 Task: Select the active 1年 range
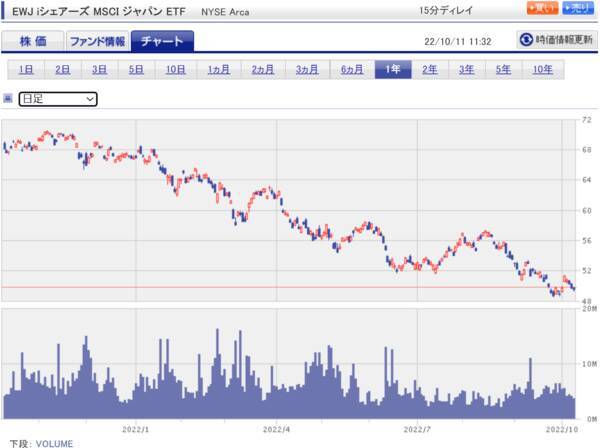[393, 70]
